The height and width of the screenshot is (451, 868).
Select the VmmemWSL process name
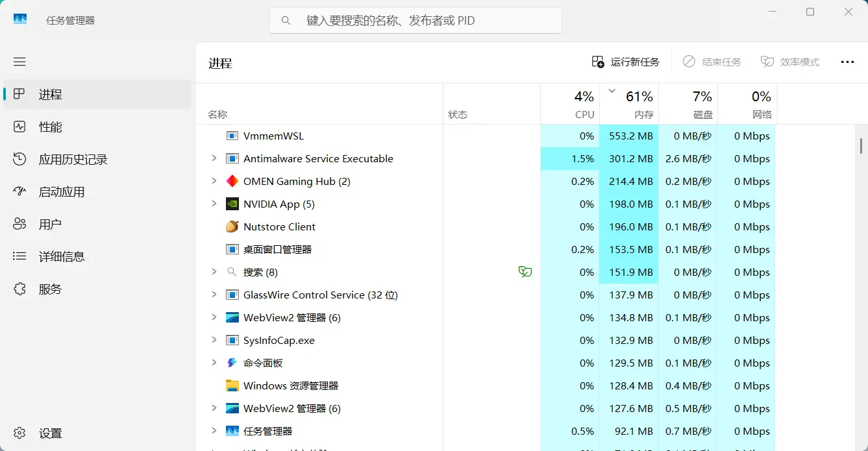(273, 136)
